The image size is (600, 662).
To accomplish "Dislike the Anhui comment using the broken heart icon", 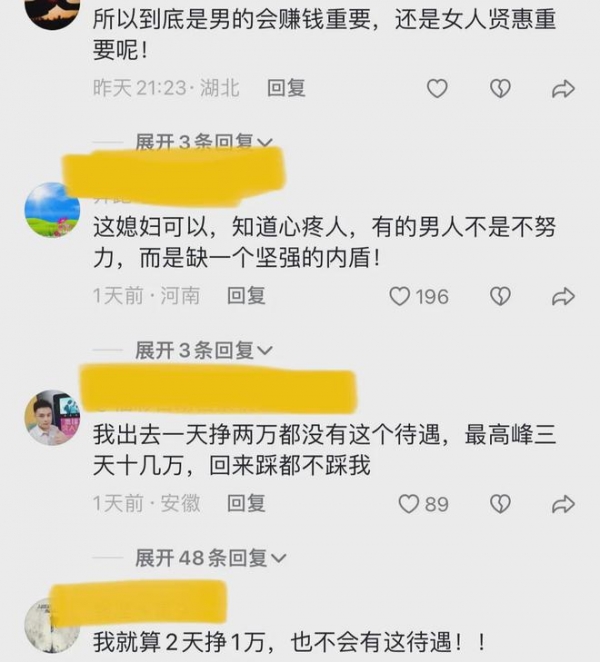I will 500,504.
